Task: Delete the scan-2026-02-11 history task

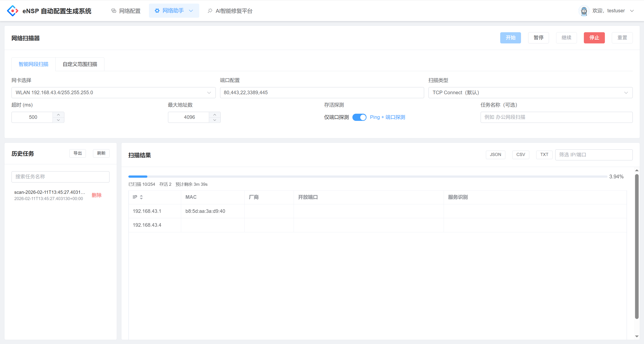Action: (x=97, y=195)
